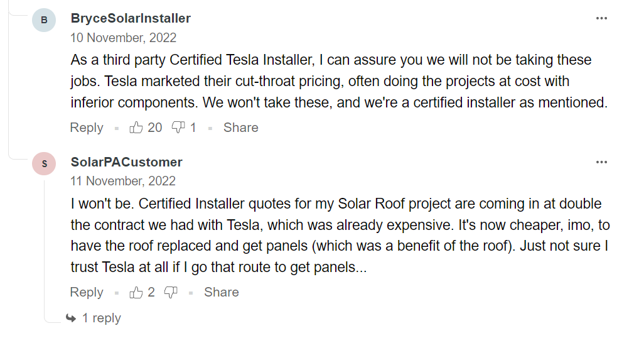Image resolution: width=644 pixels, height=338 pixels.
Task: Upvote BryceSolarInstaller's comment with thumbs up
Action: tap(136, 128)
